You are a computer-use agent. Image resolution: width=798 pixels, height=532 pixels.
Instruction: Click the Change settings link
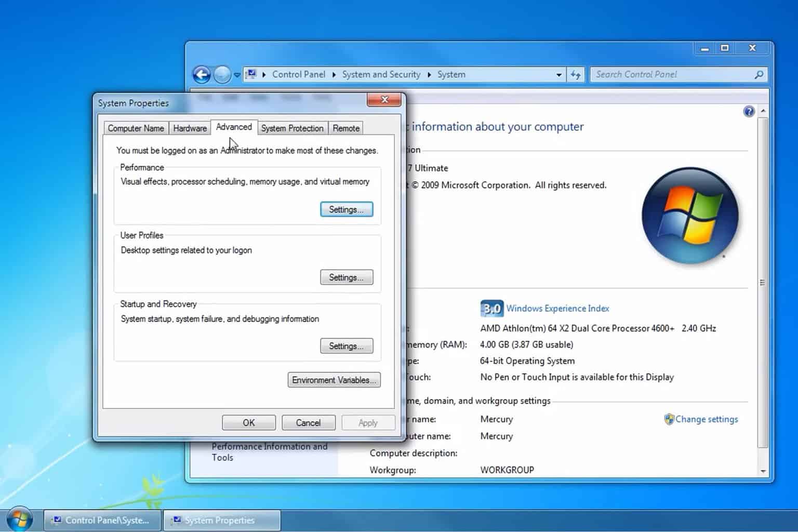[x=707, y=419]
